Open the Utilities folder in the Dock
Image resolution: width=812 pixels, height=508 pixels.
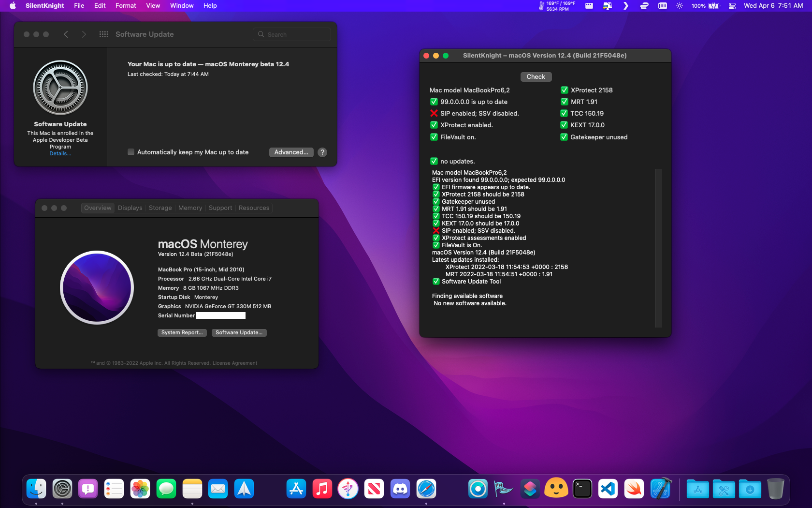coord(724,489)
